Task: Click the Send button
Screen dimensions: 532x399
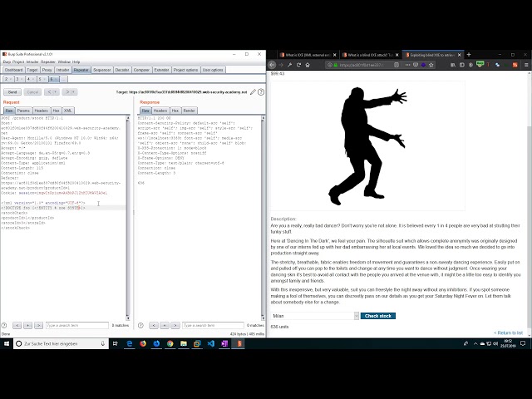Action: click(x=12, y=92)
